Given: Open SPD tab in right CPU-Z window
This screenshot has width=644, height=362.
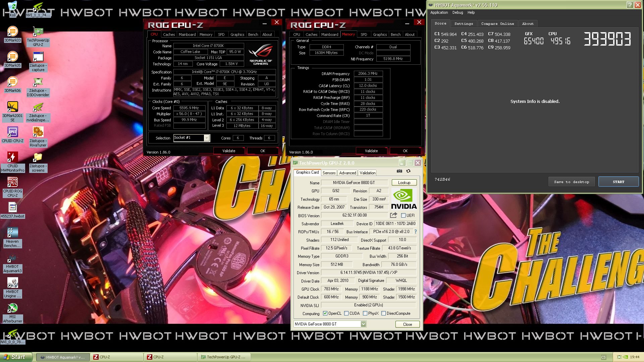Looking at the screenshot, I should [364, 35].
